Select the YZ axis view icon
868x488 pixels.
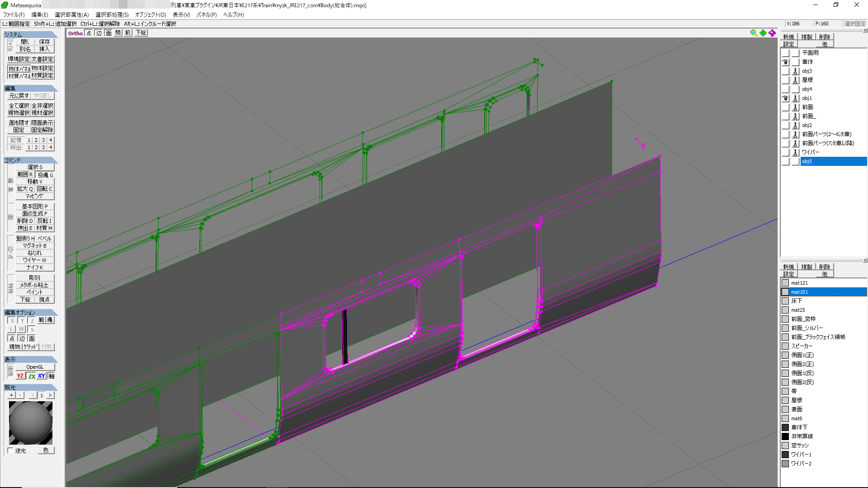coord(20,376)
